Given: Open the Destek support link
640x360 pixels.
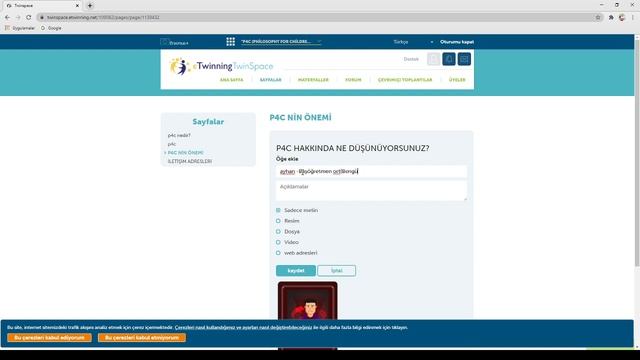Looking at the screenshot, I should 411,59.
